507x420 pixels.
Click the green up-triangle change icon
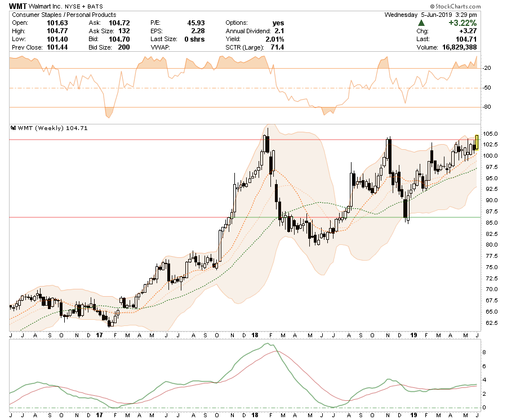point(421,23)
